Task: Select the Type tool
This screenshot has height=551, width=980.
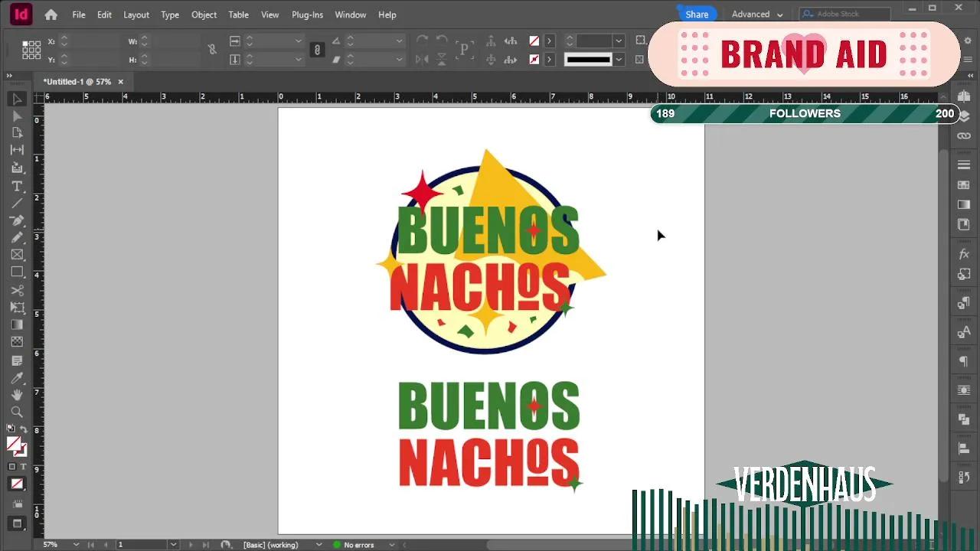Action: click(x=17, y=187)
